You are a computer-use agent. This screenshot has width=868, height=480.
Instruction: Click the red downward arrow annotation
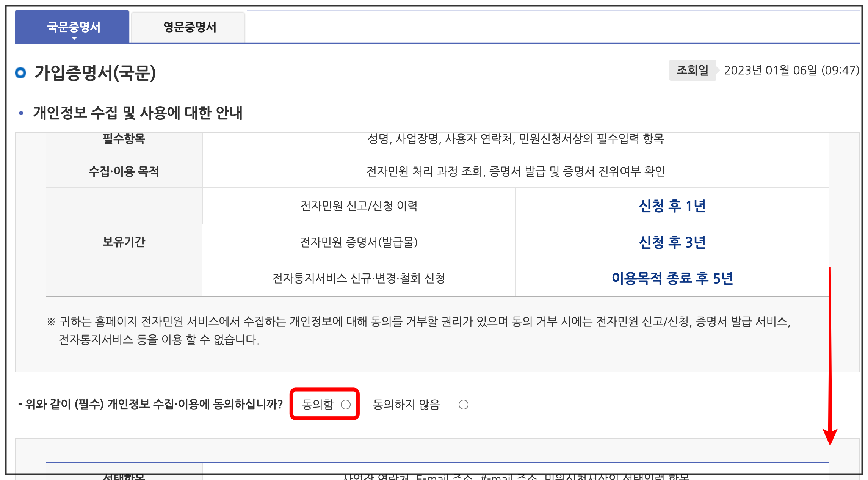click(830, 356)
